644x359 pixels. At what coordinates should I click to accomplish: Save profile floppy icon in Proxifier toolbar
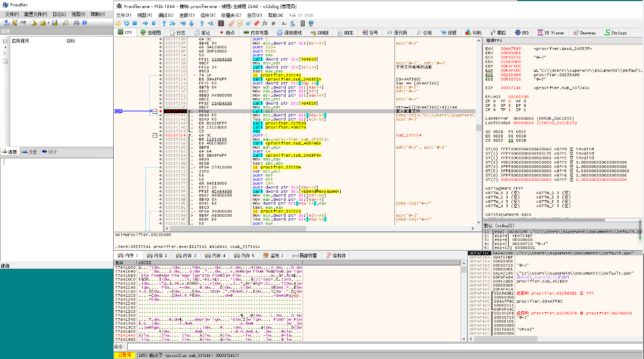(x=55, y=23)
